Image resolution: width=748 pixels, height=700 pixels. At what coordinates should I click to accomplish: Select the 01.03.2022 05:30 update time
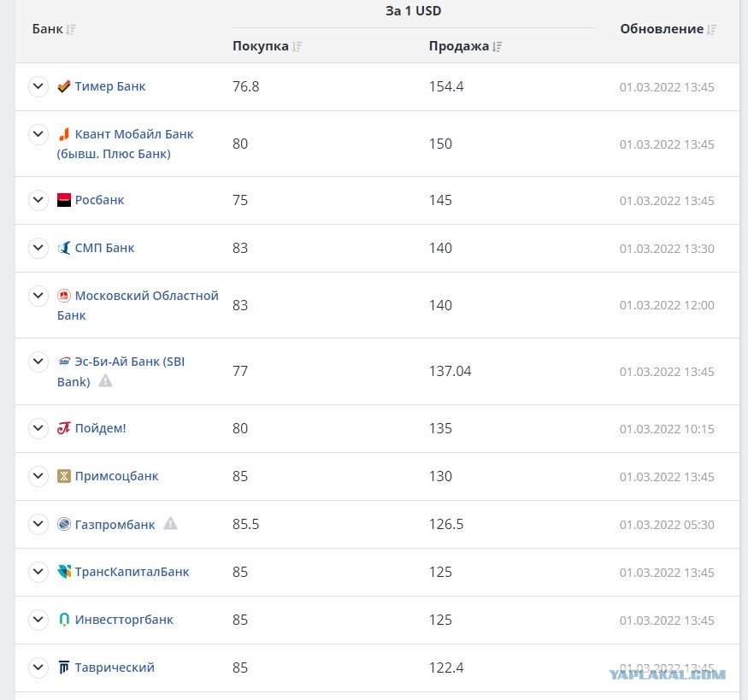coord(667,525)
